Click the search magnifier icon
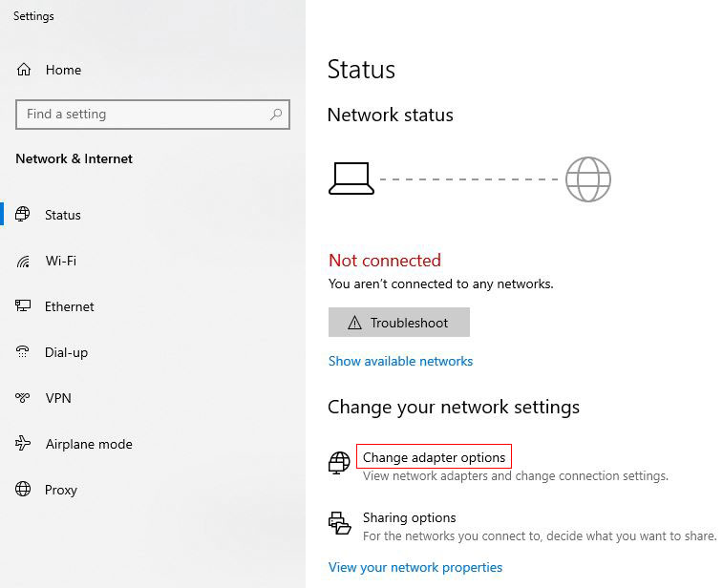This screenshot has height=588, width=723. 276,115
